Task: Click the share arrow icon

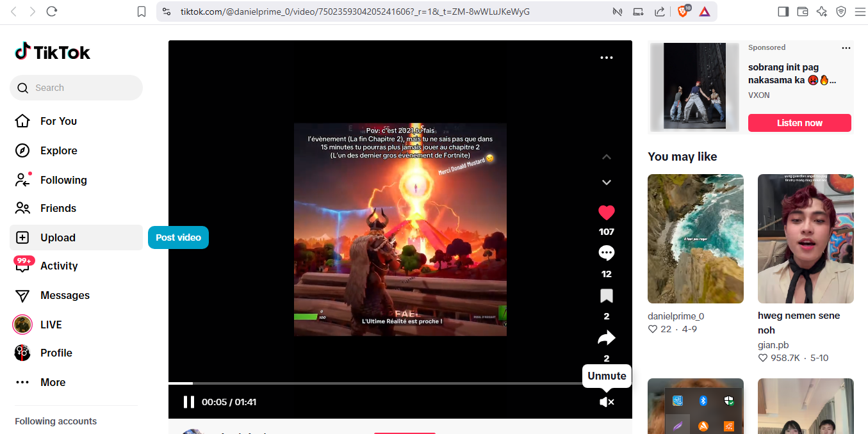Action: (x=607, y=338)
